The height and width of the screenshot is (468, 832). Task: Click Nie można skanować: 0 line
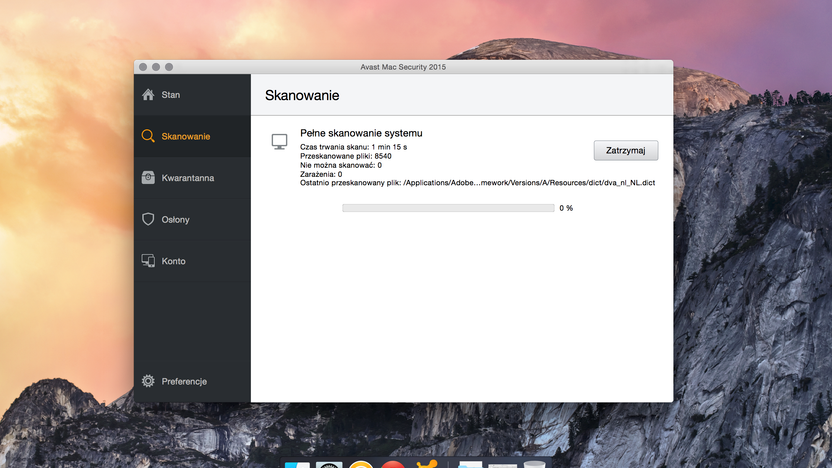pyautogui.click(x=341, y=165)
